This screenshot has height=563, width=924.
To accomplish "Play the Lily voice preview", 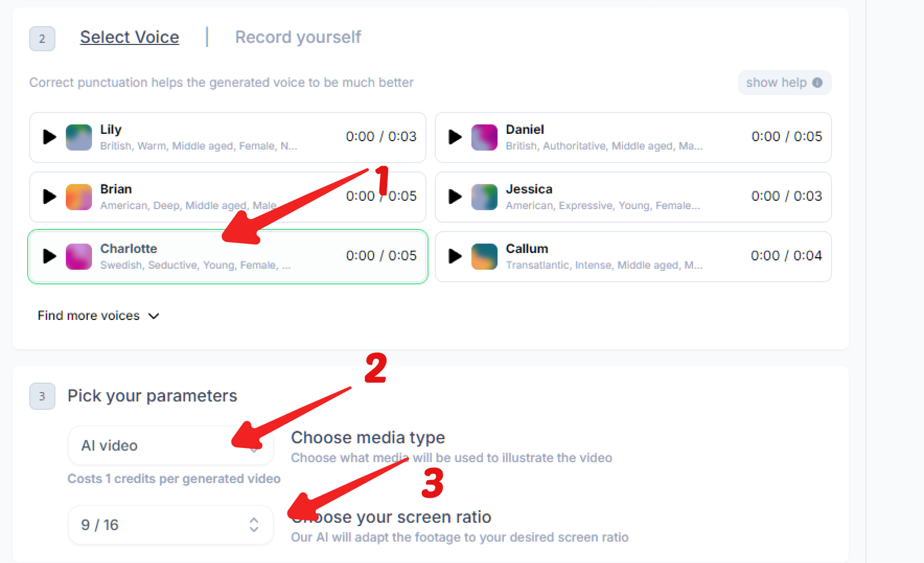I will (x=49, y=137).
